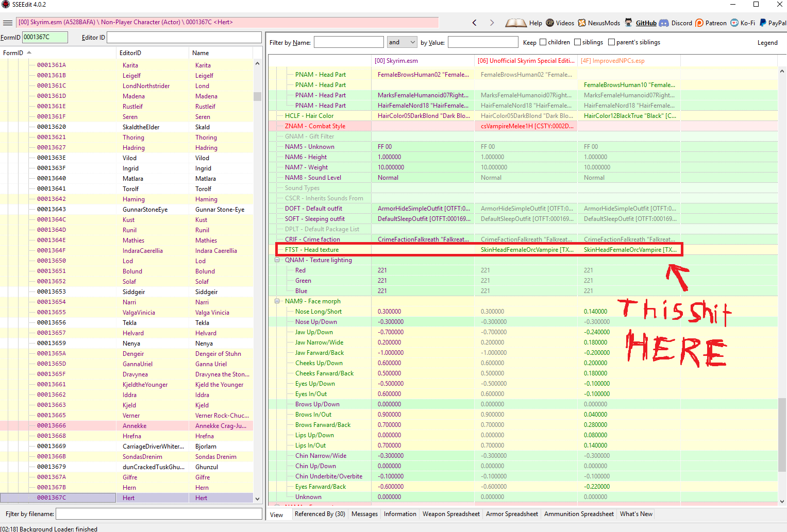Click into the Editor ID input field
Viewport: 787px width, 532px height.
(x=184, y=37)
